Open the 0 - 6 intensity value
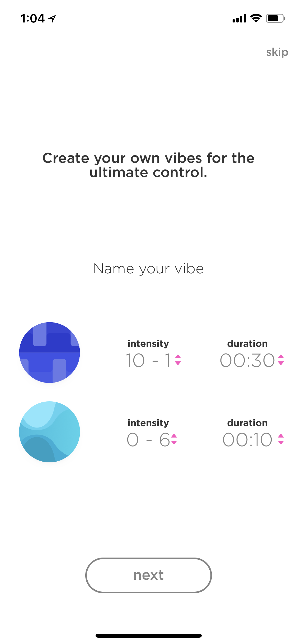This screenshot has width=297, height=644. pyautogui.click(x=148, y=439)
